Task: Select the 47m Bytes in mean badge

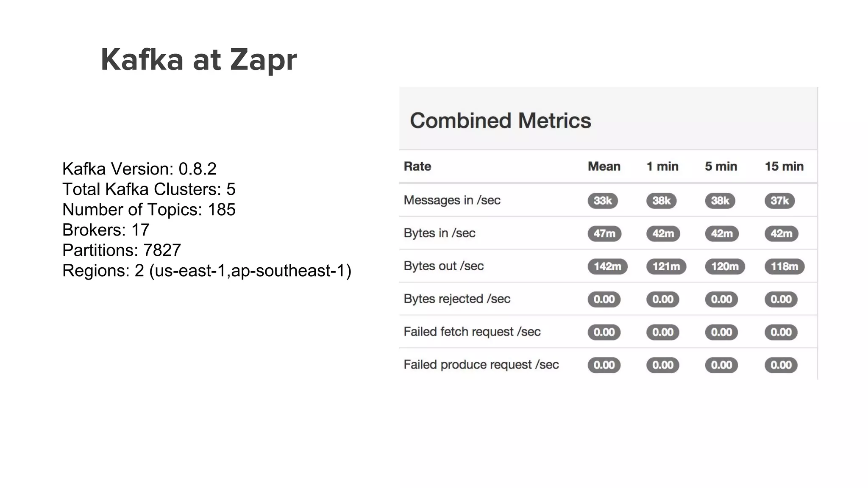Action: coord(604,233)
